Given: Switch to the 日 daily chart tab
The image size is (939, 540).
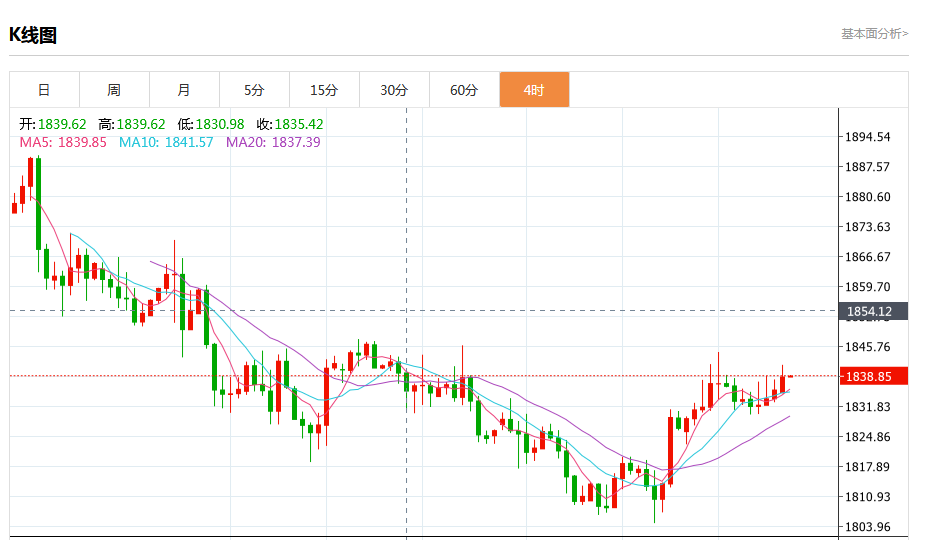Looking at the screenshot, I should (x=44, y=90).
